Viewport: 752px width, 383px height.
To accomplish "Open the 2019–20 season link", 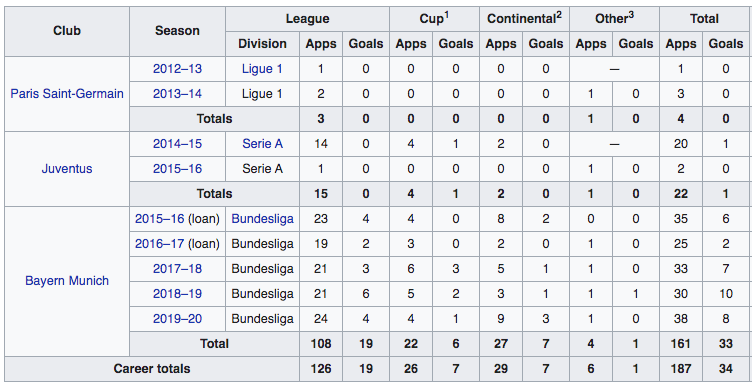I will pos(177,318).
